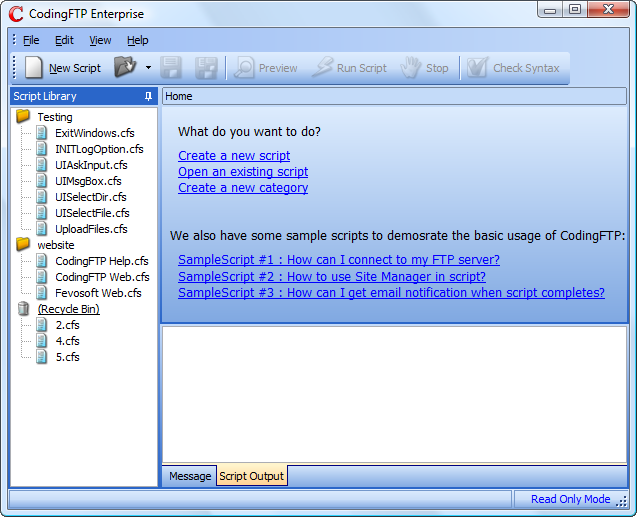
Task: Click the UISelectDir.cfs file icon
Action: (41, 197)
